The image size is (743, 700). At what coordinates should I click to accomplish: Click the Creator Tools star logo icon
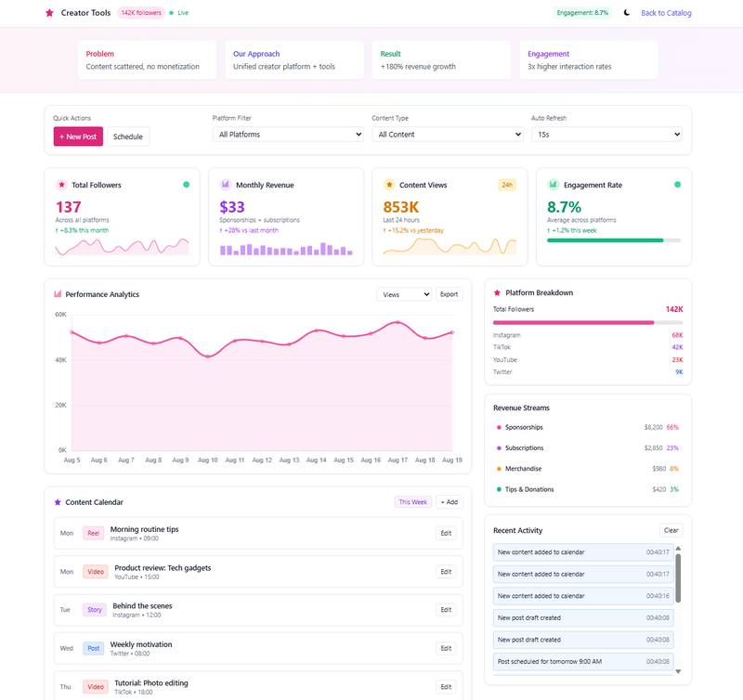click(49, 13)
